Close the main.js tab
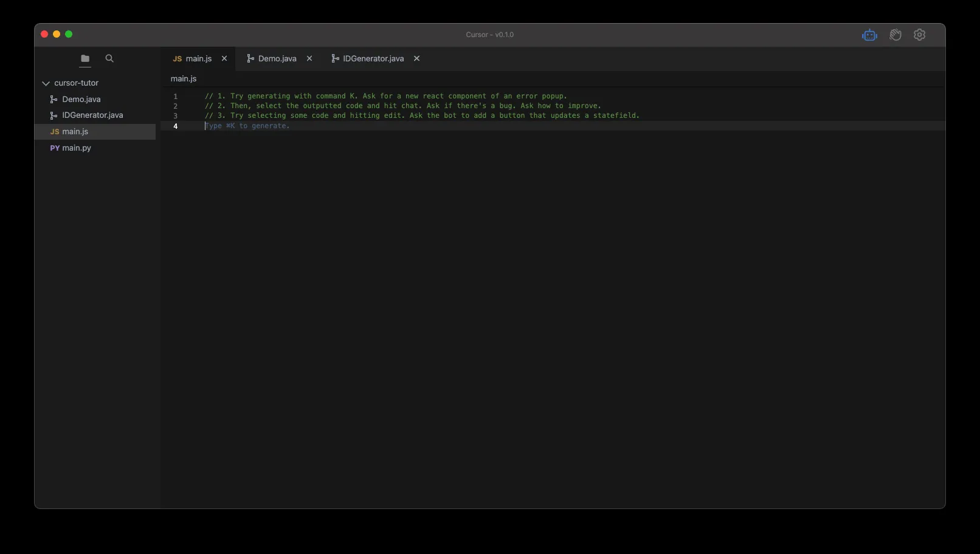 point(224,59)
